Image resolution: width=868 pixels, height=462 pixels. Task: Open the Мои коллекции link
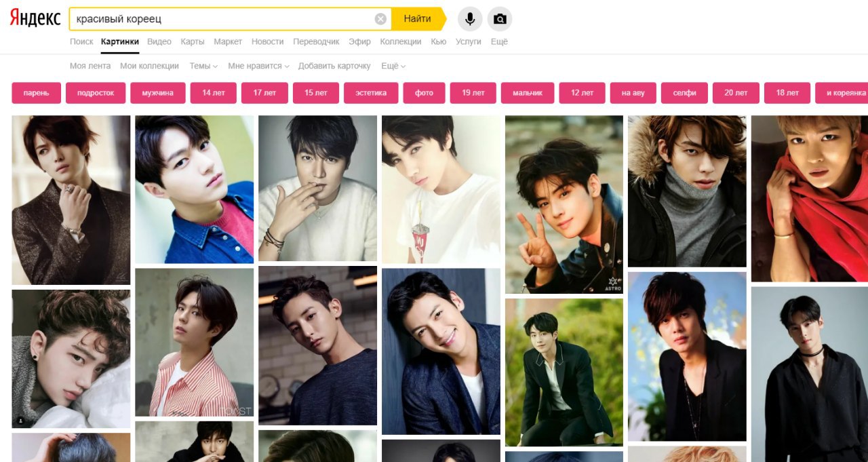[x=149, y=66]
